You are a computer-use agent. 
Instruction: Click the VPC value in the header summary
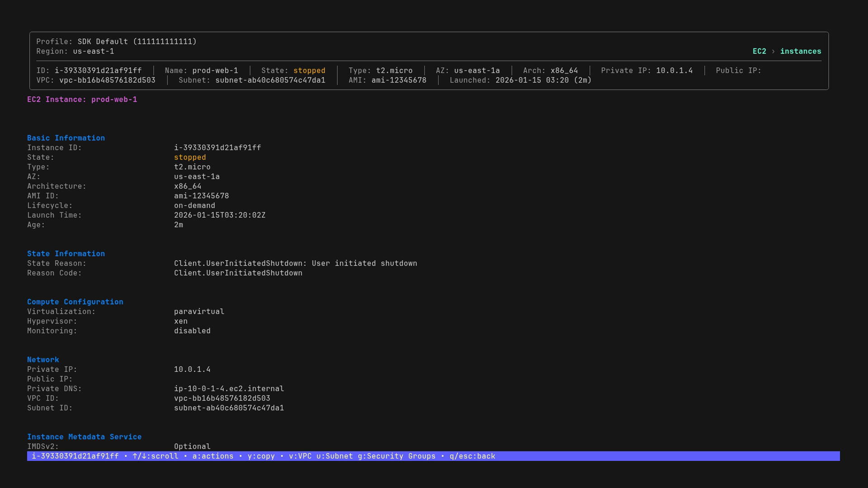pyautogui.click(x=107, y=80)
